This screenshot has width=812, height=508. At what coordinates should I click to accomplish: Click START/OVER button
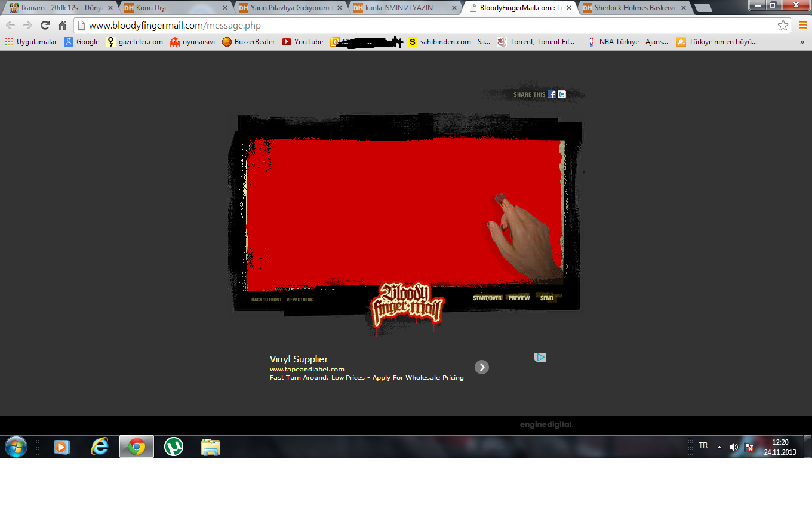487,298
